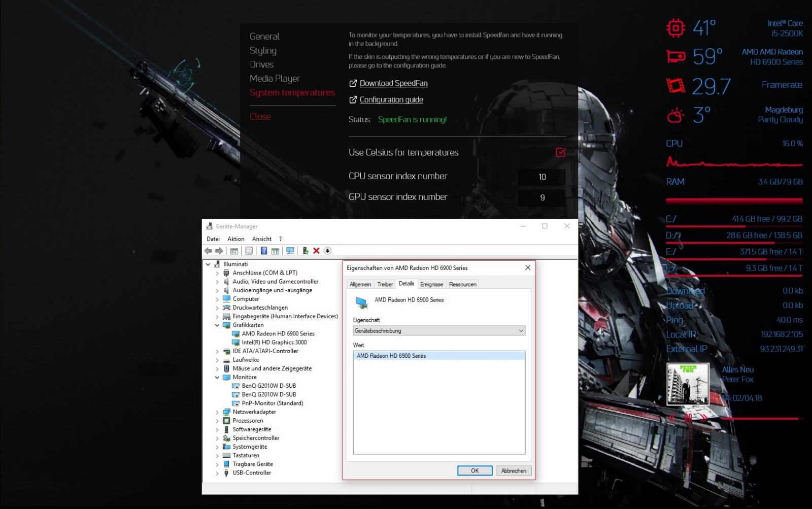Click the Abbrechen button
The image size is (812, 509).
pos(514,470)
